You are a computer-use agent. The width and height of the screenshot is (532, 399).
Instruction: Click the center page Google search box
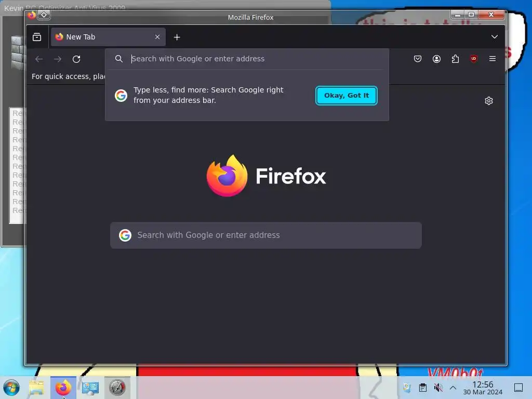tap(266, 235)
